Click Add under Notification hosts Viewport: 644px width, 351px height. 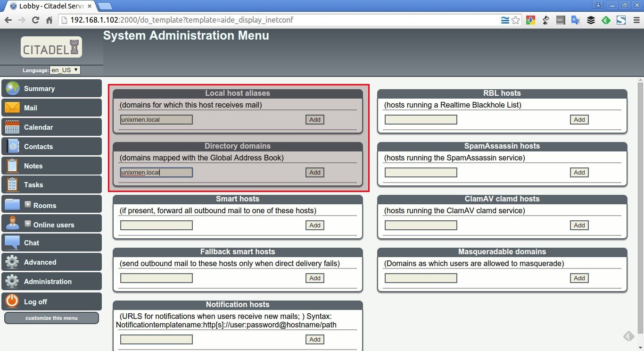[x=315, y=339]
